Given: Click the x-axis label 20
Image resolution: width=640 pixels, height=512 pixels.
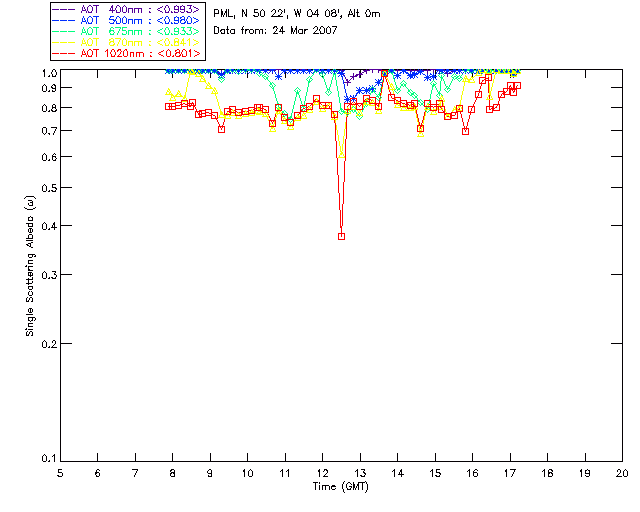Looking at the screenshot, I should pyautogui.click(x=622, y=473).
